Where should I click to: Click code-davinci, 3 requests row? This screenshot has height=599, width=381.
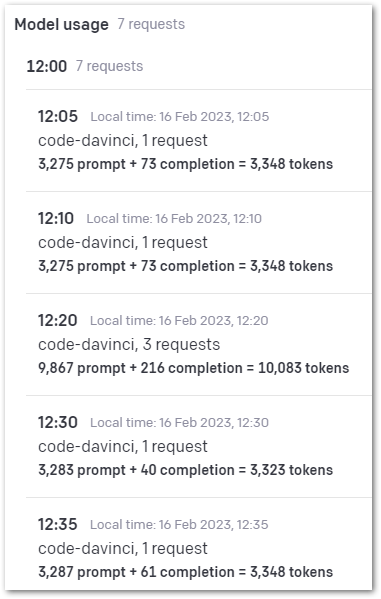point(129,344)
